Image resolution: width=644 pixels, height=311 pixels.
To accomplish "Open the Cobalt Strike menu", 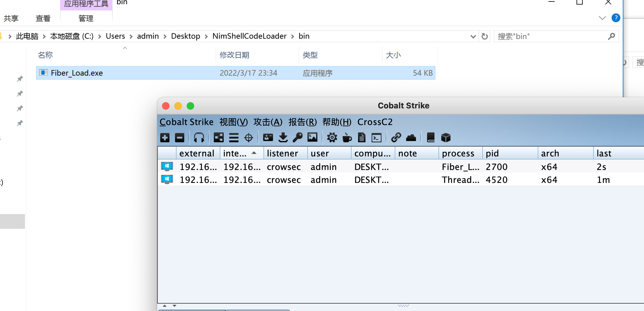I will (x=186, y=122).
